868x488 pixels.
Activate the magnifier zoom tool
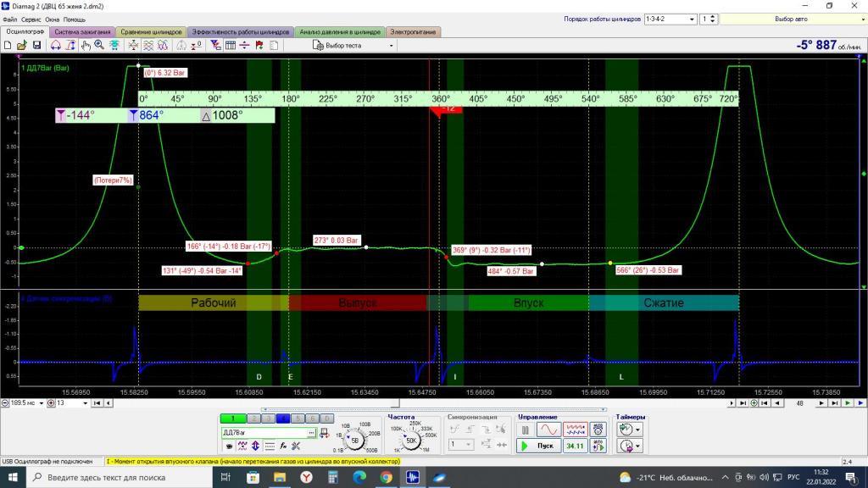99,46
